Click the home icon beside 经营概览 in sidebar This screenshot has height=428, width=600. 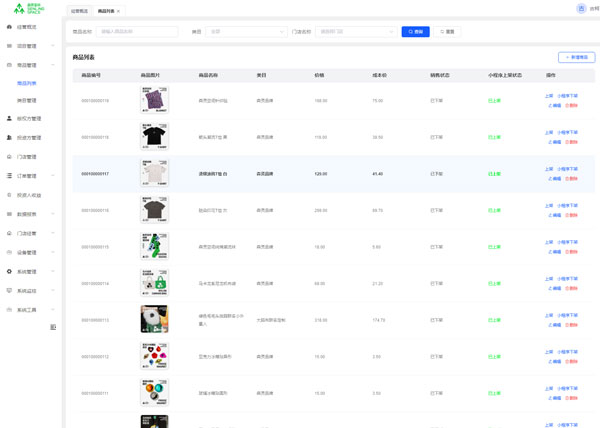point(10,27)
